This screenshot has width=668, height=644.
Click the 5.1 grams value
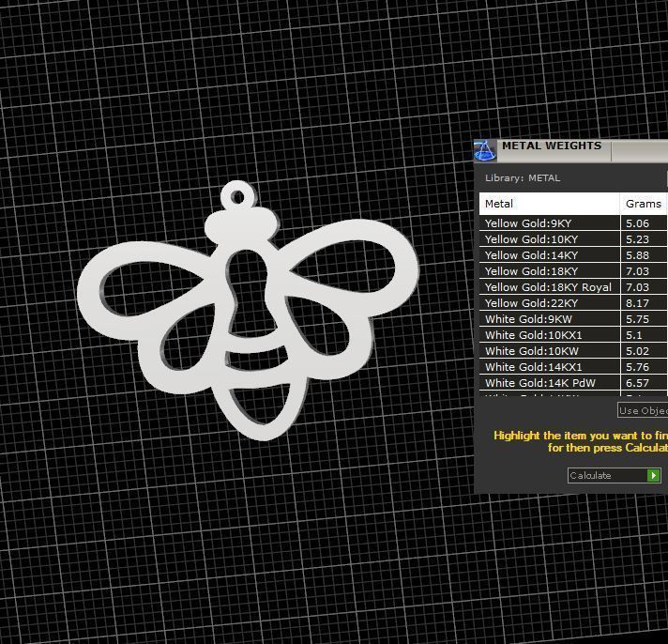[x=634, y=335]
